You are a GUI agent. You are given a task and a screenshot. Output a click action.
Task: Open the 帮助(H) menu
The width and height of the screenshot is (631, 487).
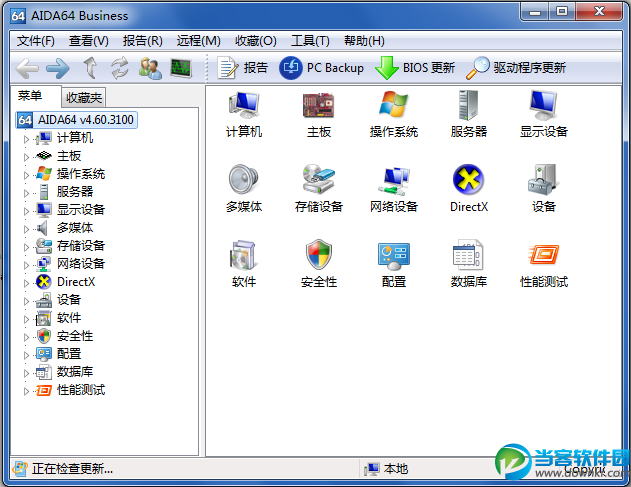(364, 41)
